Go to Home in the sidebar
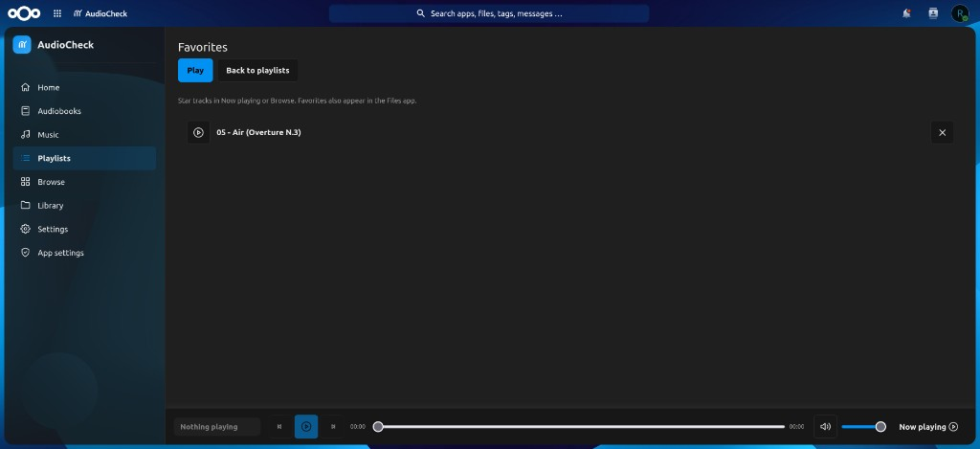Viewport: 980px width, 449px height. coord(84,87)
